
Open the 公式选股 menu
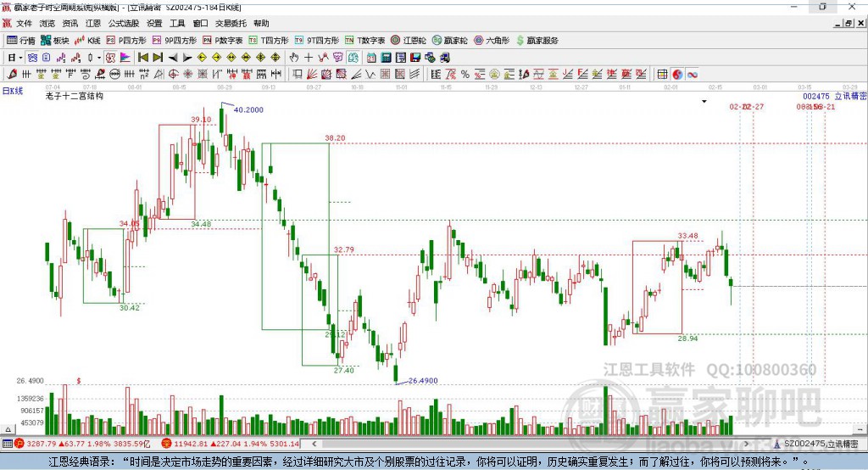pos(124,23)
